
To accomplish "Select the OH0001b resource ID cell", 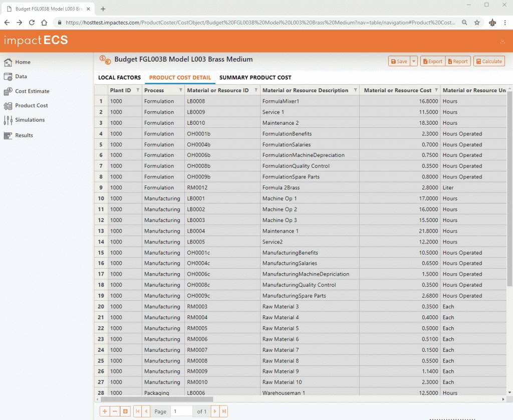I will [222, 133].
